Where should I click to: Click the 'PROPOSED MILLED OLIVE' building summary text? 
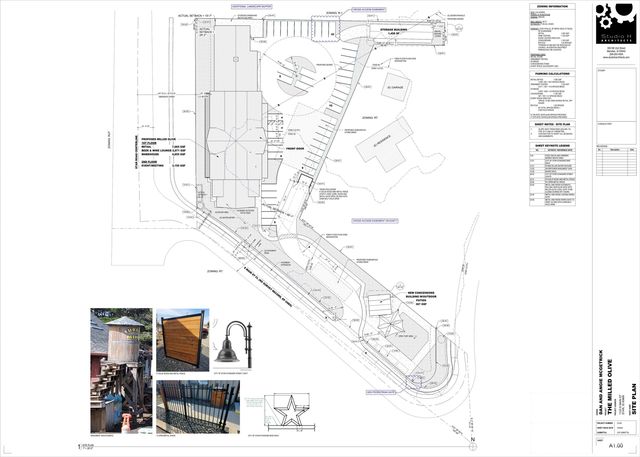point(163,152)
